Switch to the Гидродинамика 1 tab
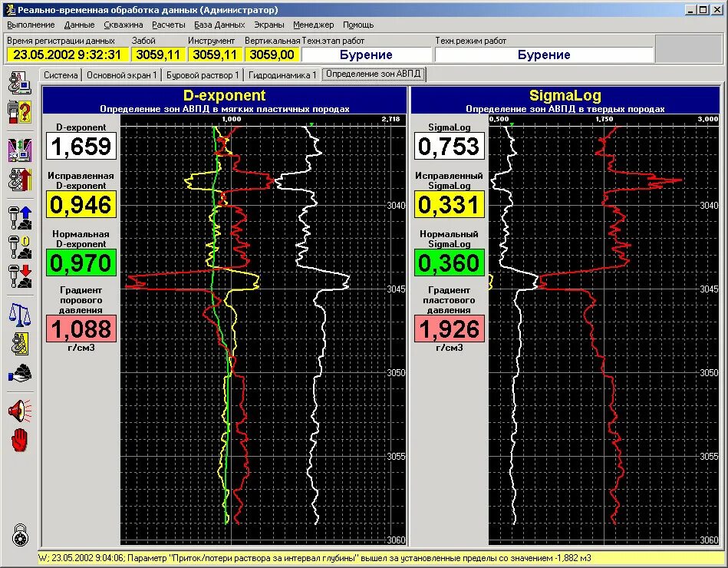728x568 pixels. click(282, 74)
